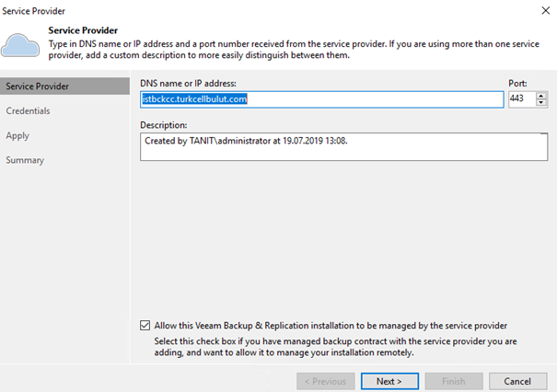Select the Apply wizard step
This screenshot has height=392, width=557.
(17, 135)
